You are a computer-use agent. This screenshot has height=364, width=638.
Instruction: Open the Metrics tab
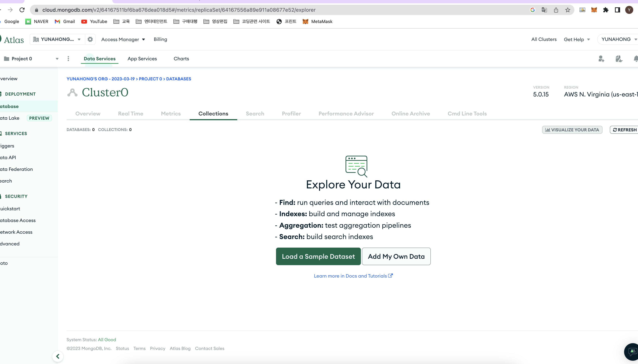tap(171, 113)
